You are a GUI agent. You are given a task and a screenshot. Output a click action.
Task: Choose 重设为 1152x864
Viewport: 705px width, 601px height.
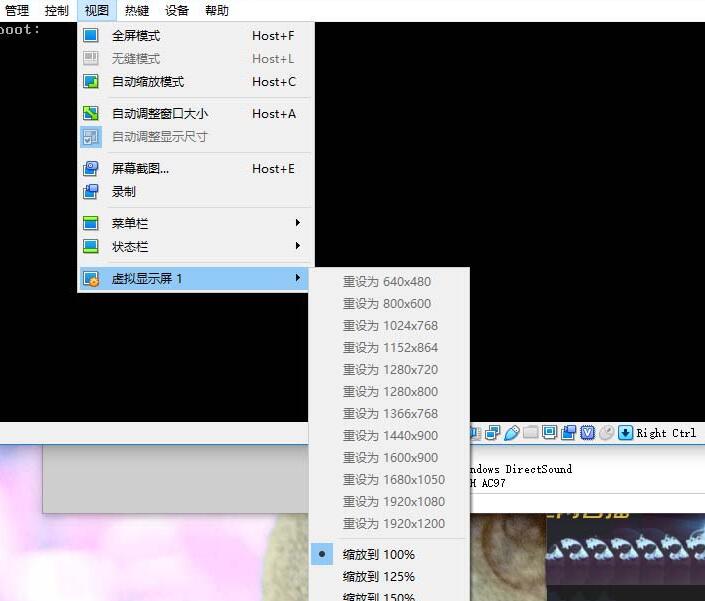click(x=389, y=348)
